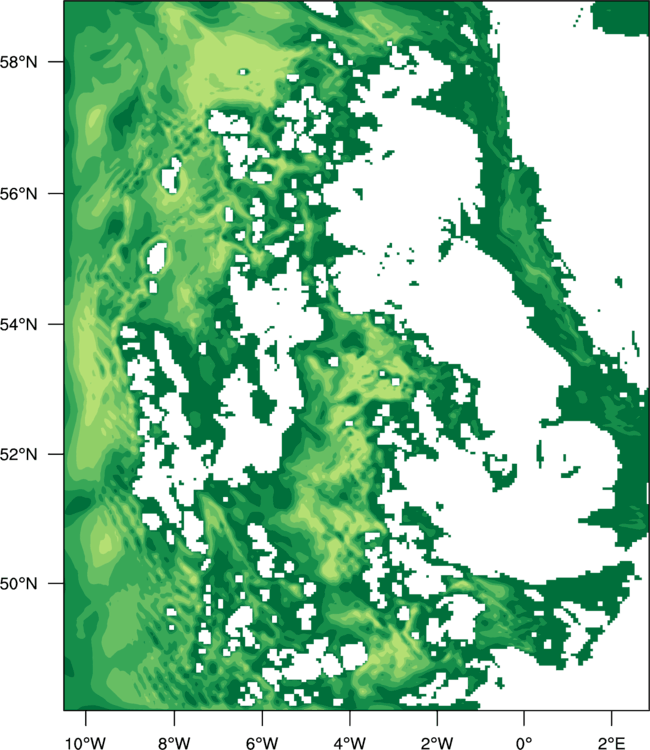Click the tick mark above 6°W label
Image resolution: width=650 pixels, height=750 pixels.
(x=262, y=718)
